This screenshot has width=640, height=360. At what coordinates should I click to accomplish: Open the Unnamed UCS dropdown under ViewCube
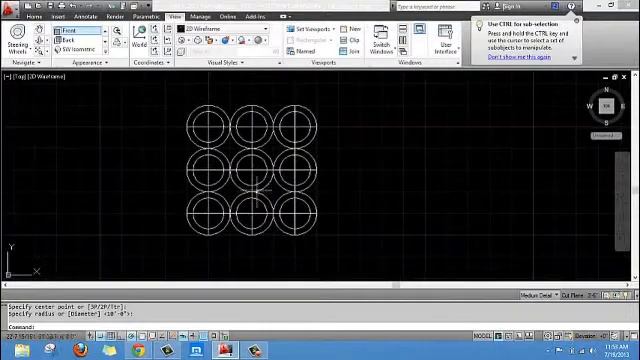[606, 136]
